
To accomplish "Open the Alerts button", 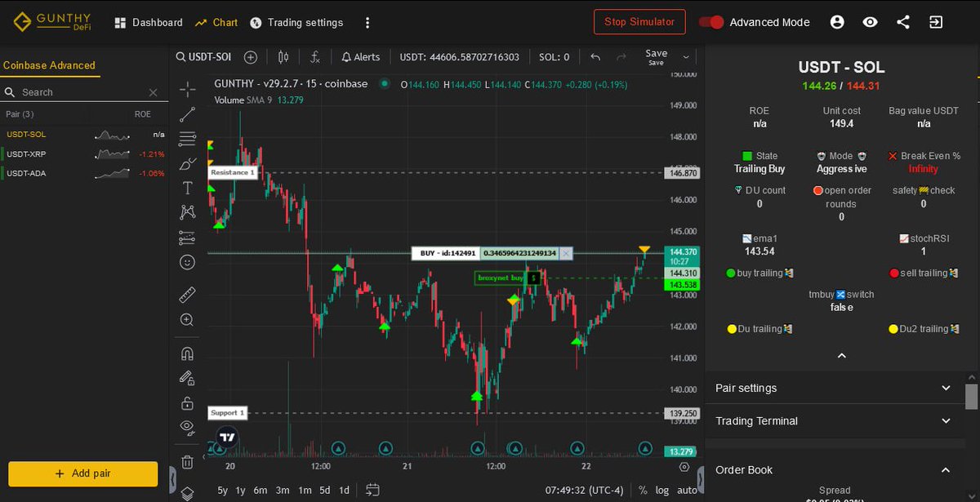I will click(x=360, y=57).
